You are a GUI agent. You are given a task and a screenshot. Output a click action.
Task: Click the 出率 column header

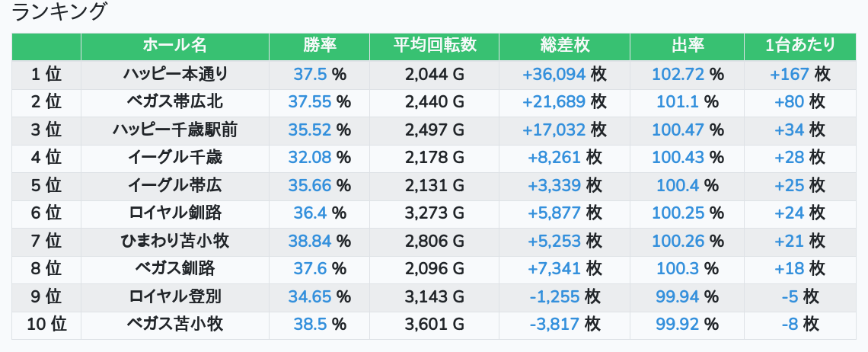tap(687, 46)
